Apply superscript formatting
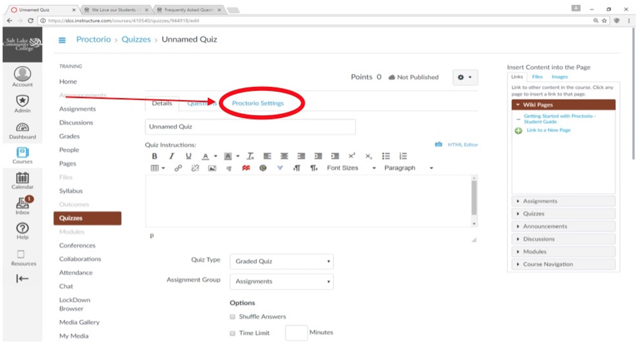The height and width of the screenshot is (348, 644). tap(352, 156)
